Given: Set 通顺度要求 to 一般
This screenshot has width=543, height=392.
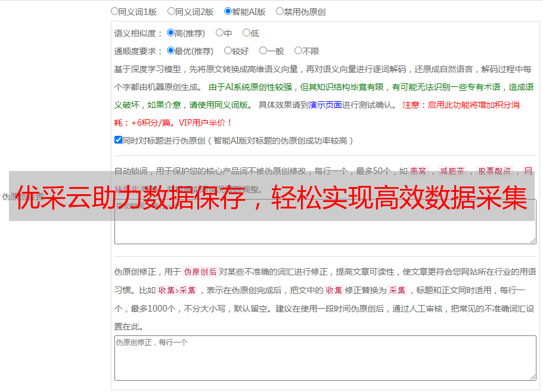Looking at the screenshot, I should coord(263,51).
